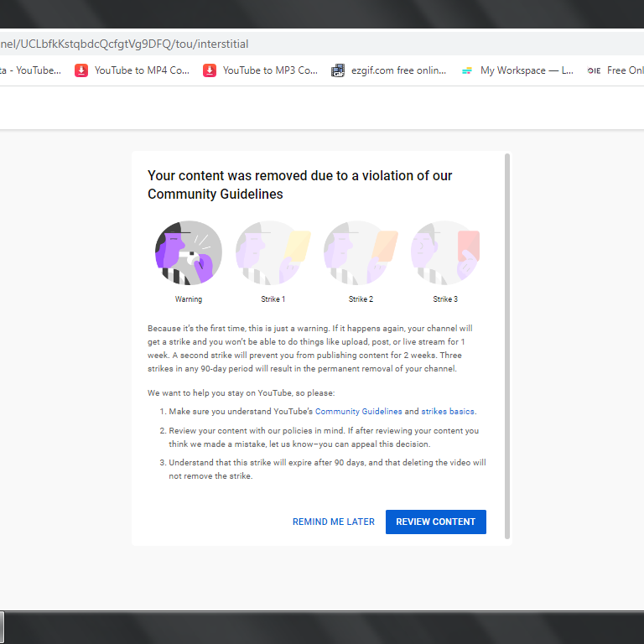The width and height of the screenshot is (644, 644).
Task: Open the YouTube to MP3 bookmark icon
Action: pos(210,70)
